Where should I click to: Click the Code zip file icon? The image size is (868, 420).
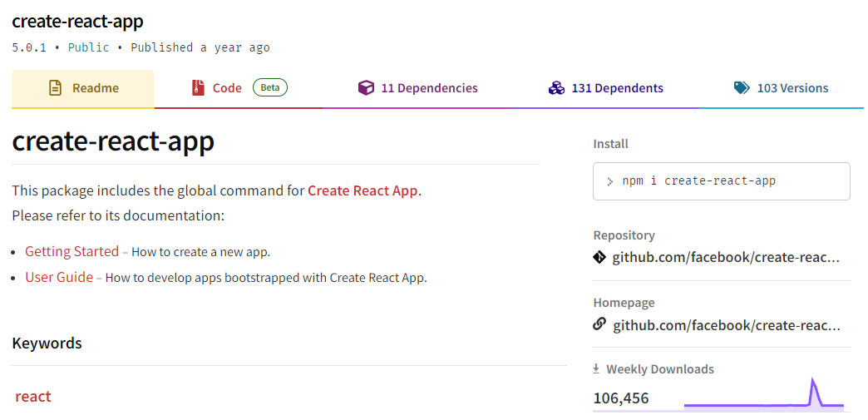pyautogui.click(x=198, y=88)
